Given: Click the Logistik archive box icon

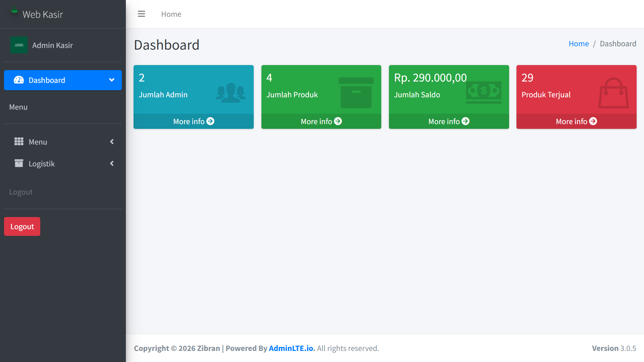Looking at the screenshot, I should coord(19,163).
